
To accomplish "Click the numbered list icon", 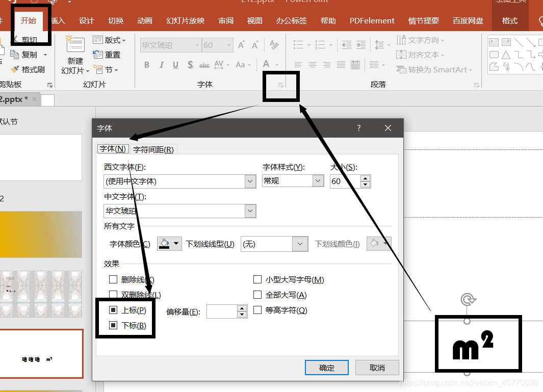I will click(x=320, y=45).
